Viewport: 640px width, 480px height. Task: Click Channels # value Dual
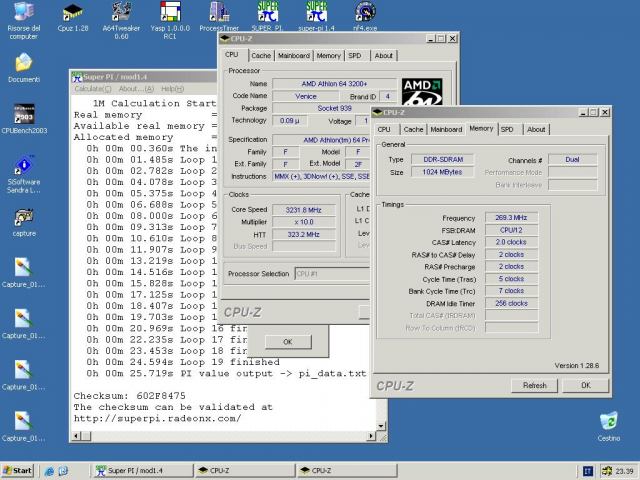[x=572, y=160]
